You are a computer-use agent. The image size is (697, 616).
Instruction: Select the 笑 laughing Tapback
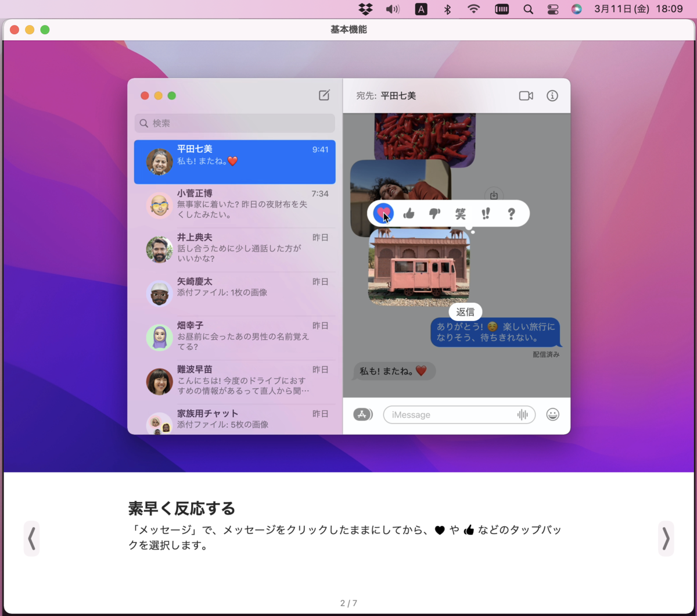pos(461,213)
